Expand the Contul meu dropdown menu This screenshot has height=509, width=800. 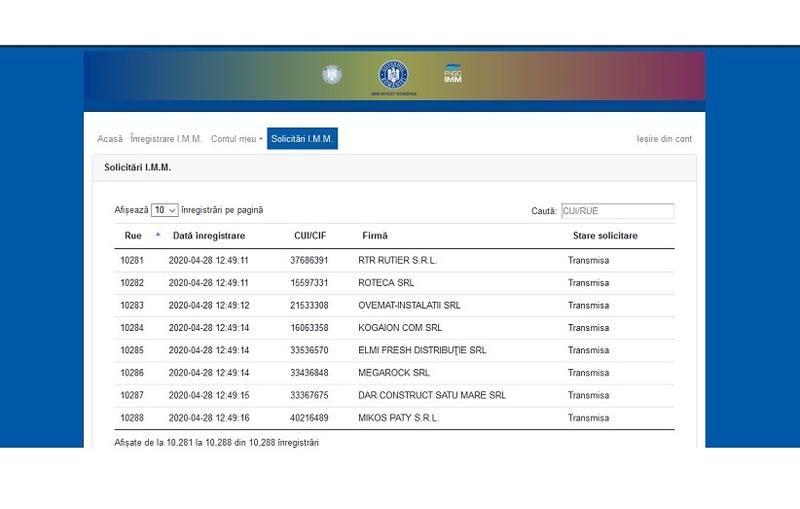click(x=237, y=139)
